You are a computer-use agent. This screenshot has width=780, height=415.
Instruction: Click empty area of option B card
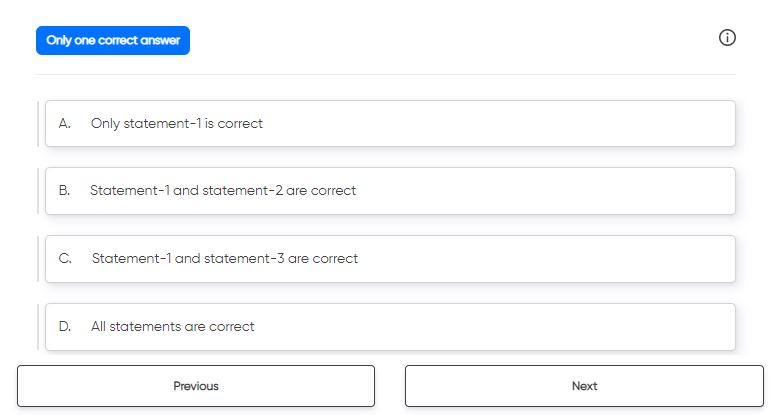pos(545,191)
